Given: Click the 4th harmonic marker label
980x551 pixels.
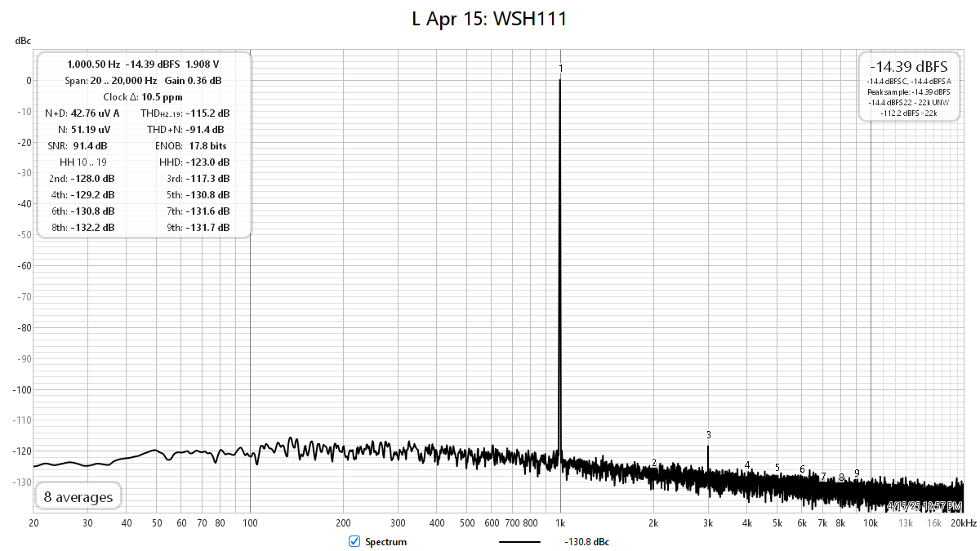Looking at the screenshot, I should tap(747, 465).
